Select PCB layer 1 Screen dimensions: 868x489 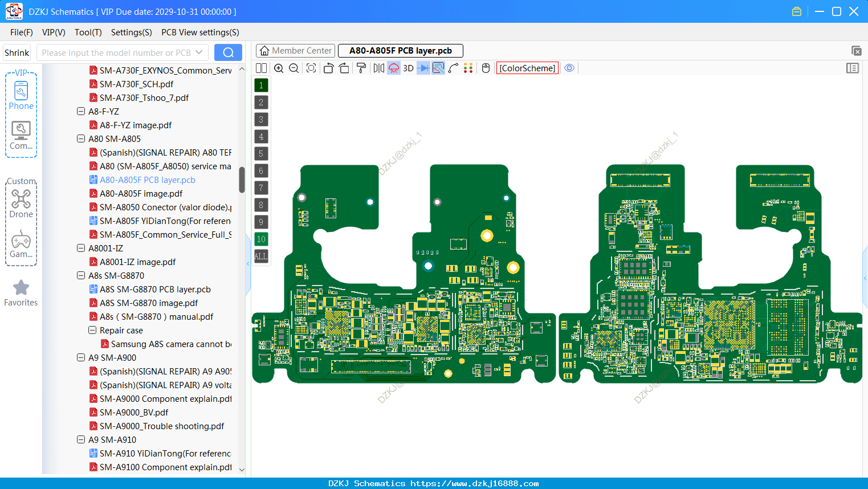click(261, 85)
